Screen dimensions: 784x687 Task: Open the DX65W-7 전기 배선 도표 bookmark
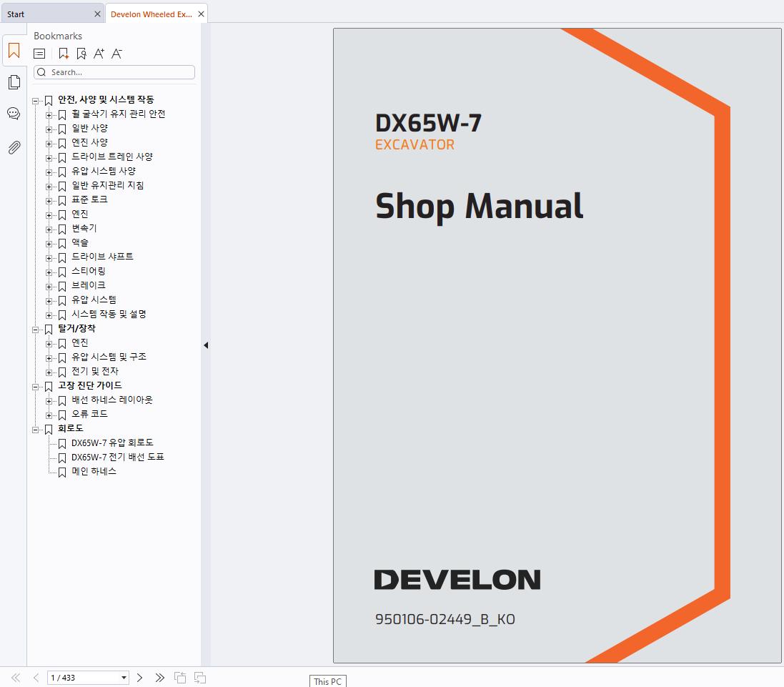pyautogui.click(x=118, y=457)
